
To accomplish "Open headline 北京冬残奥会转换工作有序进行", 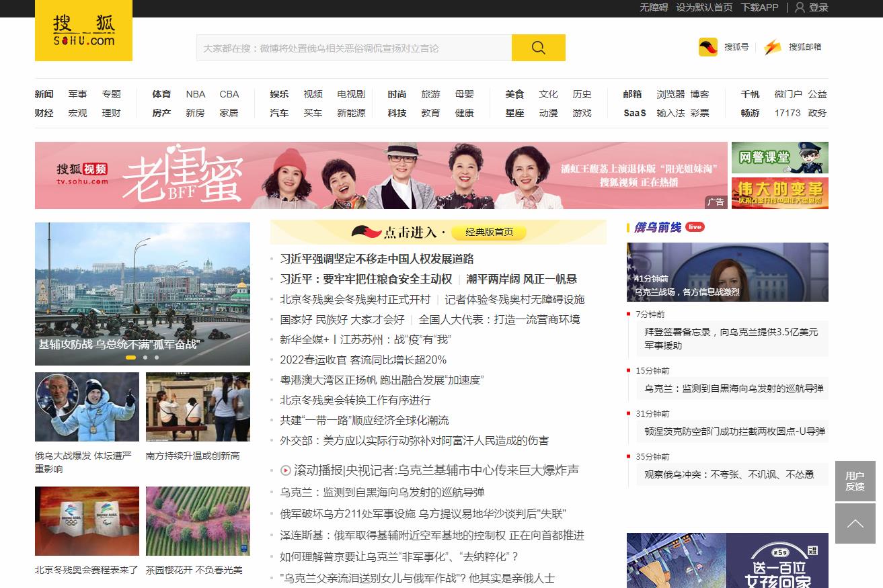I will 355,400.
